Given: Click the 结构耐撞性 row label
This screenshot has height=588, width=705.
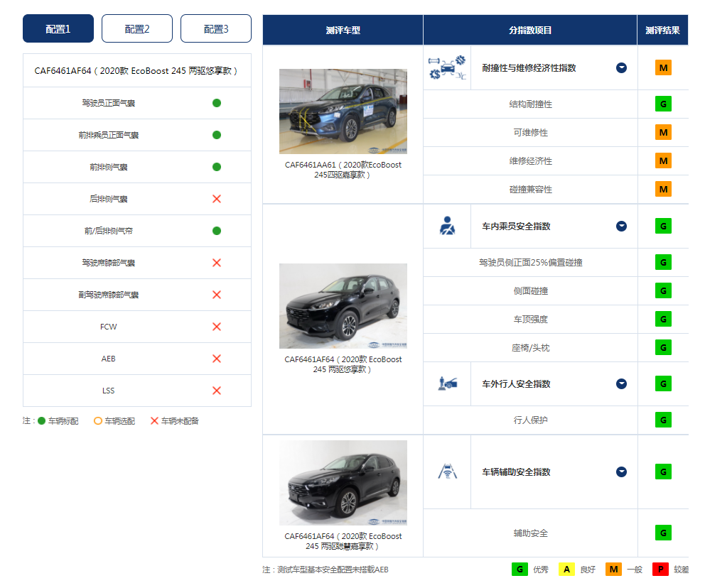Looking at the screenshot, I should click(x=531, y=104).
